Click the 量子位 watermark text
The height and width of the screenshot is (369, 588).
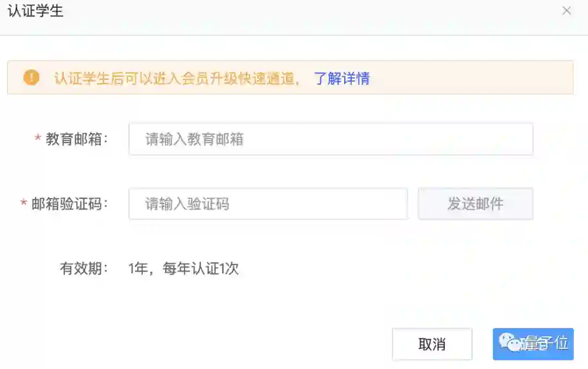(x=546, y=343)
